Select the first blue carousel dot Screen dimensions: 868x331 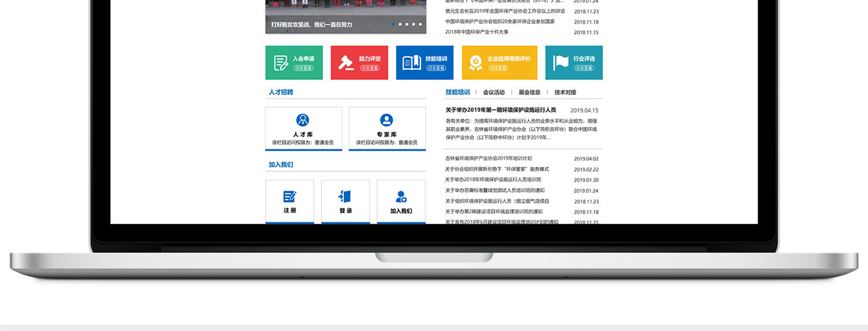pyautogui.click(x=393, y=24)
